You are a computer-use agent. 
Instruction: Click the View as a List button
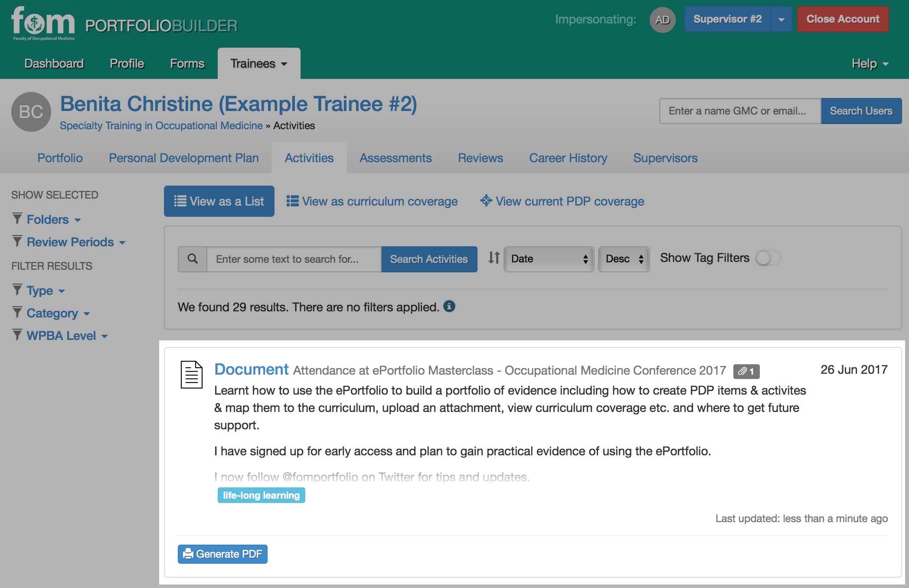tap(219, 201)
